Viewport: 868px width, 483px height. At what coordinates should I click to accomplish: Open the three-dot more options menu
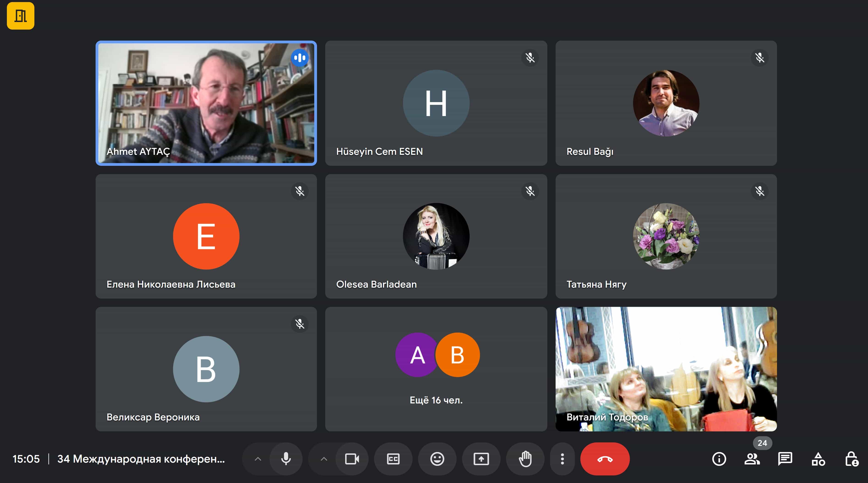click(x=562, y=459)
